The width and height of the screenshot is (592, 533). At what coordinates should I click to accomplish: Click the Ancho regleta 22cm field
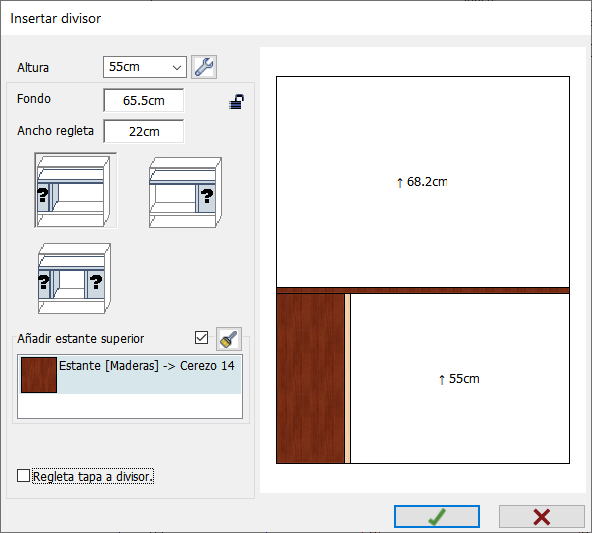coord(143,131)
